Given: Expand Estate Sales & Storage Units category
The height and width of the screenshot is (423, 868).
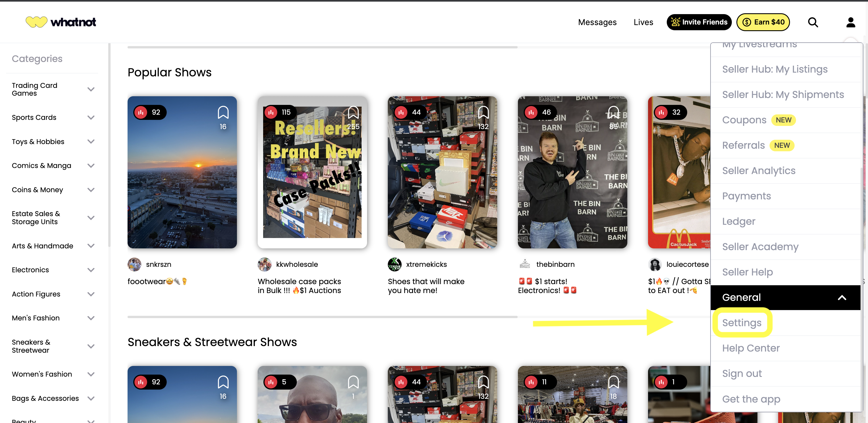Looking at the screenshot, I should pyautogui.click(x=91, y=218).
